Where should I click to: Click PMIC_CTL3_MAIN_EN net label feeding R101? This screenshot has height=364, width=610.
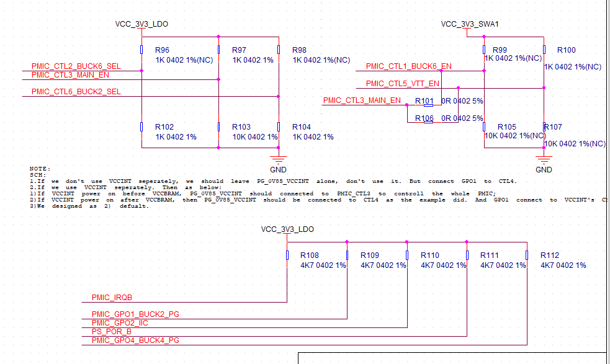point(362,100)
